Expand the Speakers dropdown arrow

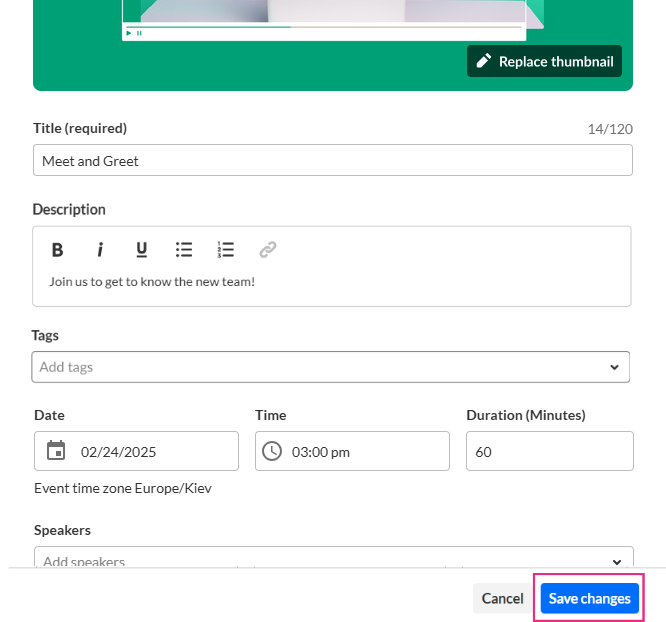[614, 560]
